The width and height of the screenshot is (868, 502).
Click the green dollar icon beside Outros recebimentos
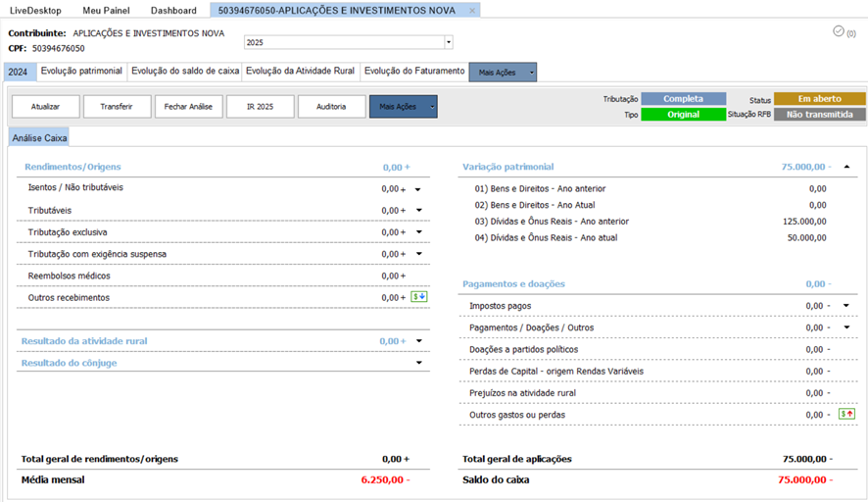pos(418,297)
